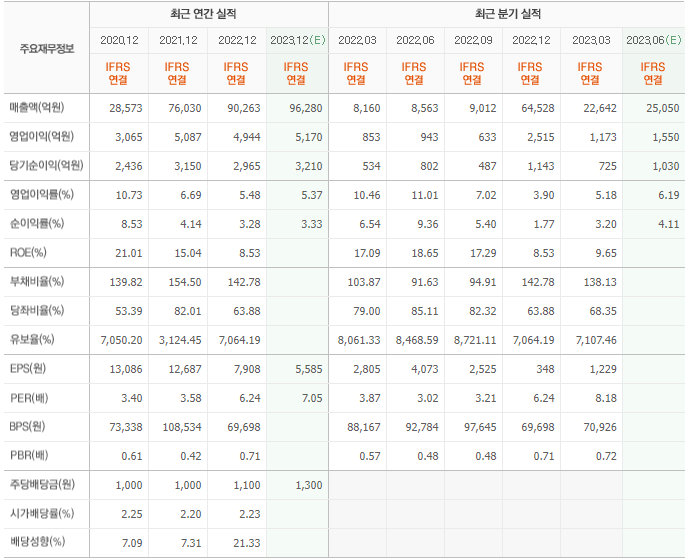Viewport: 688px width, 560px height.
Task: Click payout ratio 21.33 for 2022.12
Action: [247, 543]
